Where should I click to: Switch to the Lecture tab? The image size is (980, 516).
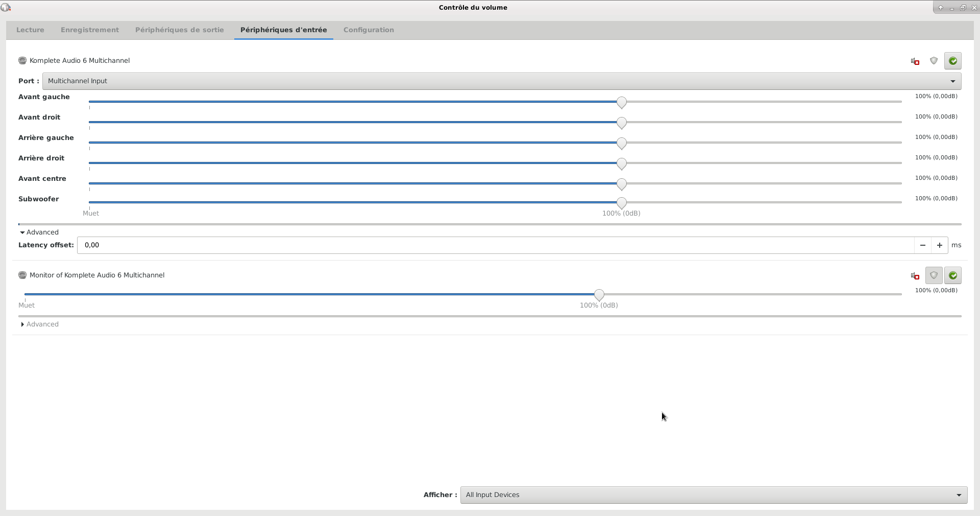30,30
